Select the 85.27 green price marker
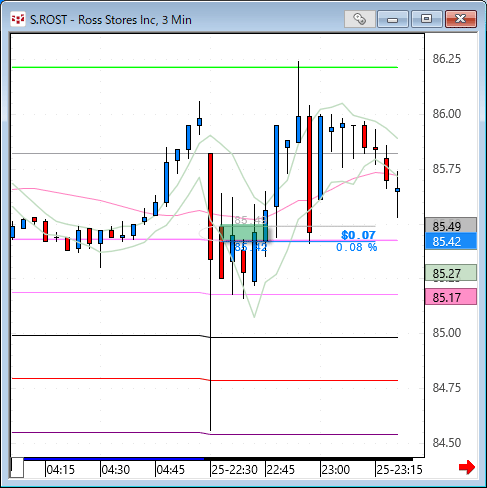 coord(451,273)
